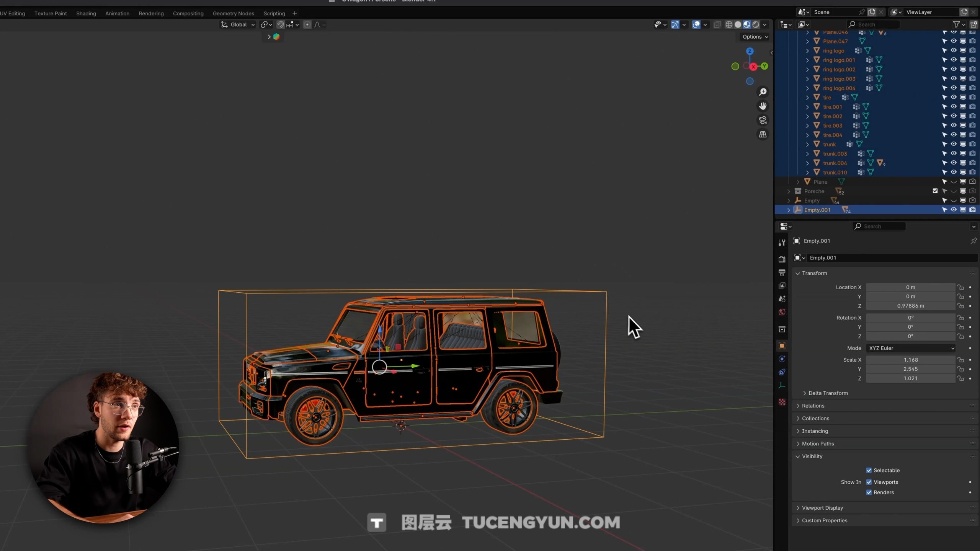Image resolution: width=980 pixels, height=551 pixels.
Task: Select rendered viewport shading
Action: pos(756,24)
